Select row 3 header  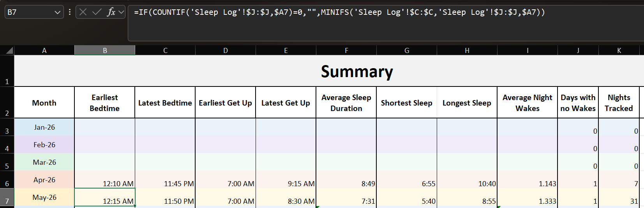[7, 127]
